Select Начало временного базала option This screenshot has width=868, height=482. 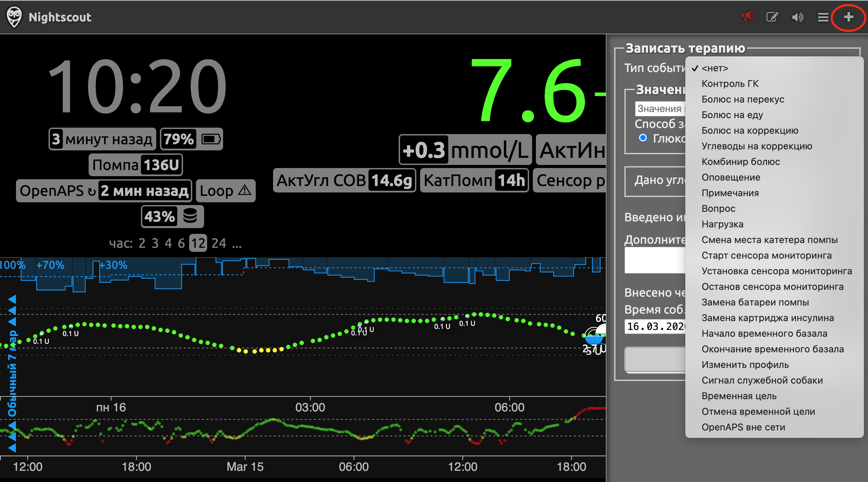tap(774, 333)
